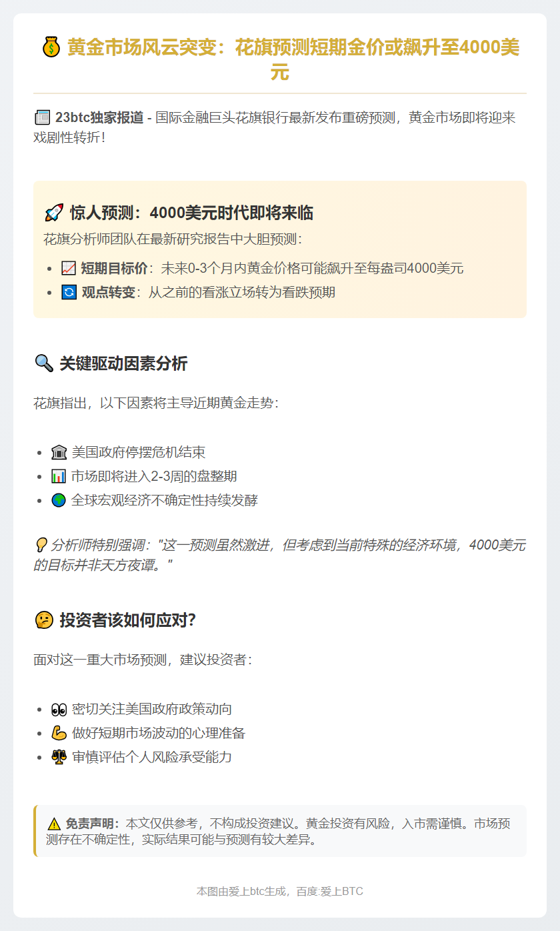Viewport: 560px width, 931px height.
Task: Click the 免责声明 bold label
Action: pos(92,824)
